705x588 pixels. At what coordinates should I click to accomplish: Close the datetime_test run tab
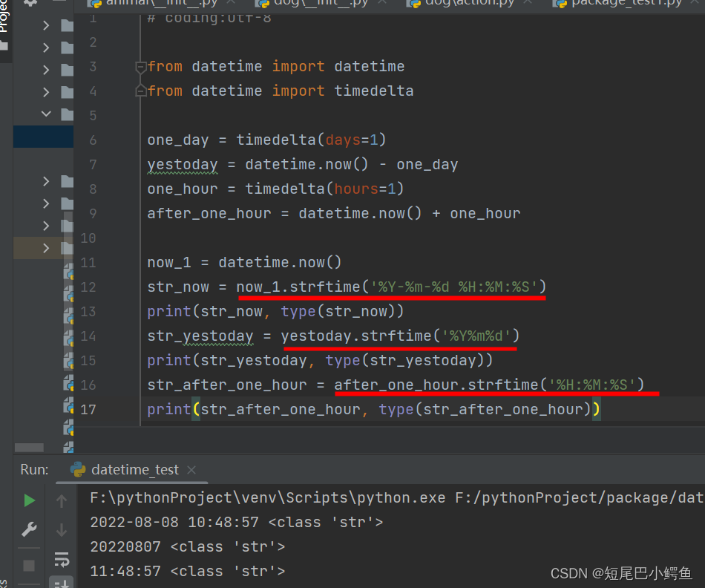tap(191, 469)
